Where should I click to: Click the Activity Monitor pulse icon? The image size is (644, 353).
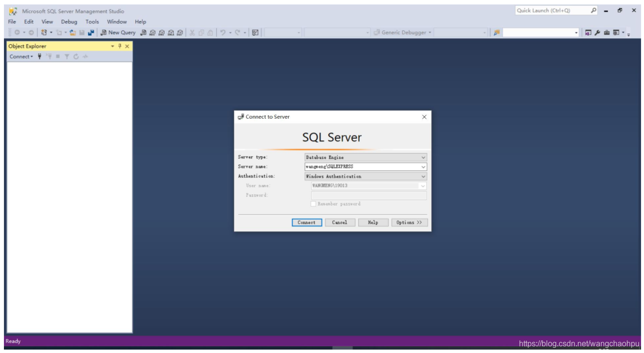85,56
